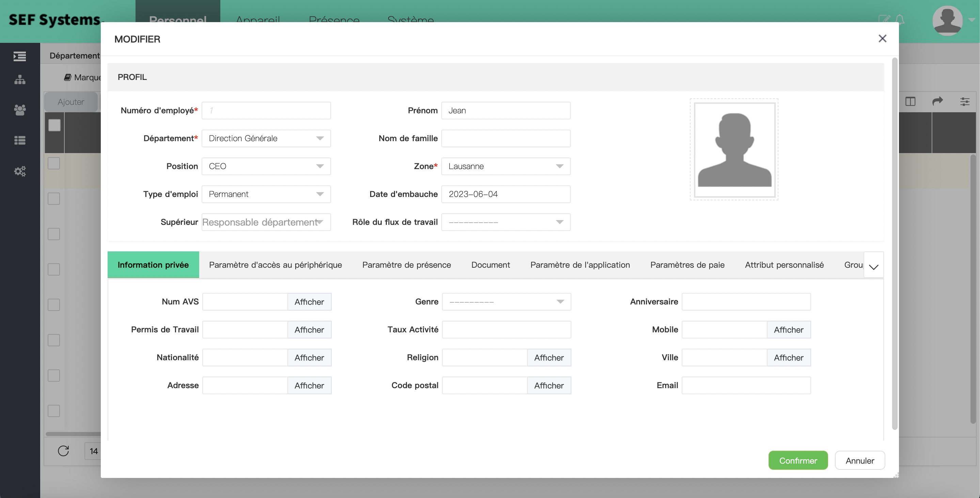The width and height of the screenshot is (980, 498).
Task: Click the export share arrow icon
Action: pos(937,101)
